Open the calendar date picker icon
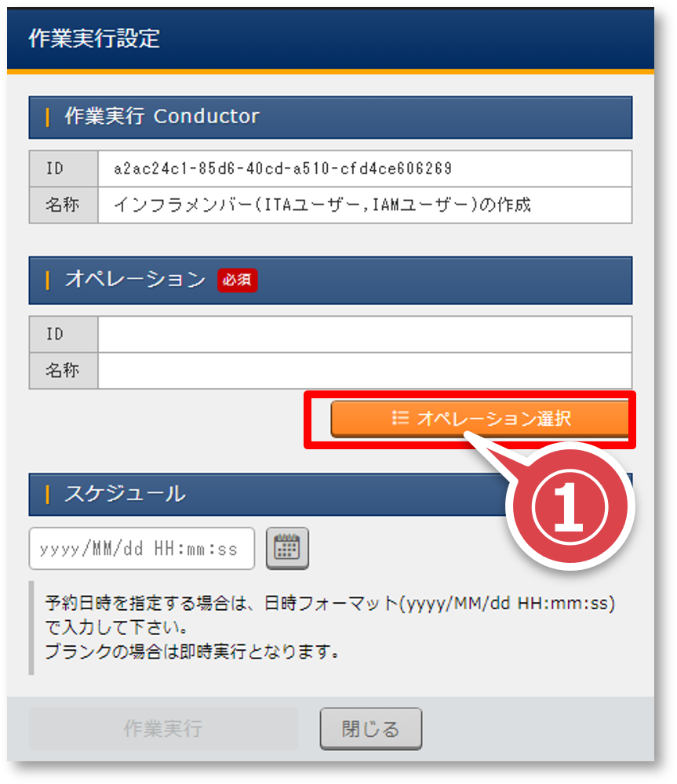This screenshot has width=677, height=784. (287, 548)
